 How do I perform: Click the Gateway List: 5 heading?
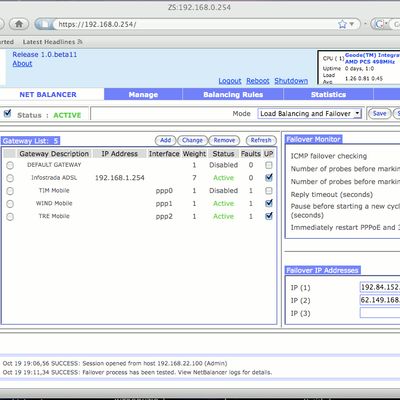click(30, 141)
